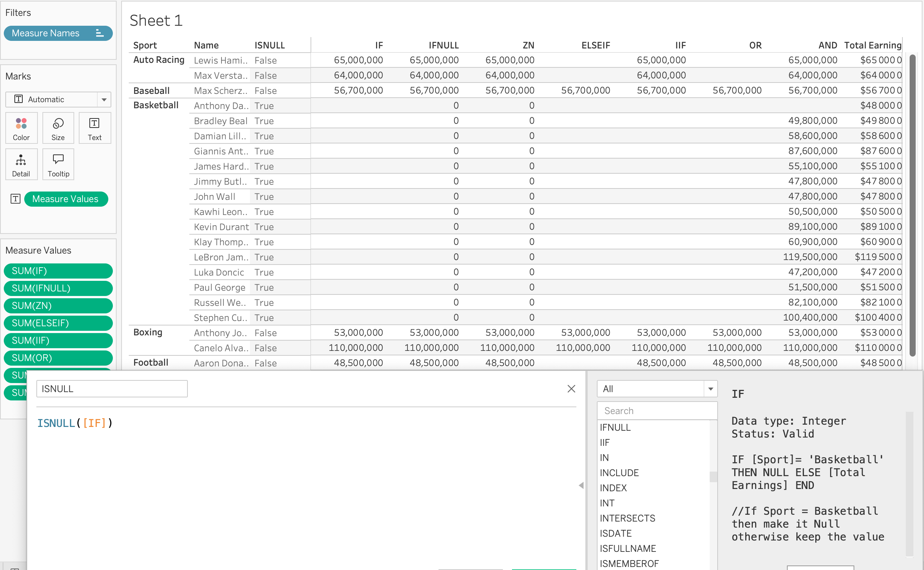Click the function Search field
Viewport: 924px width, 570px height.
pos(657,411)
